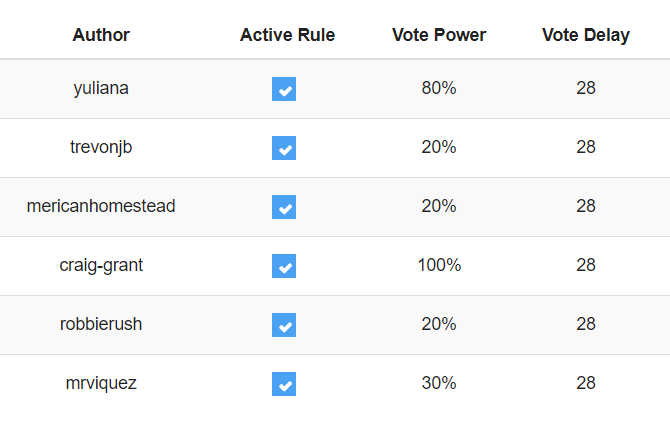Viewport: 670px width, 431px height.
Task: Disable Active Rule for mericanhomestead
Action: [x=284, y=208]
